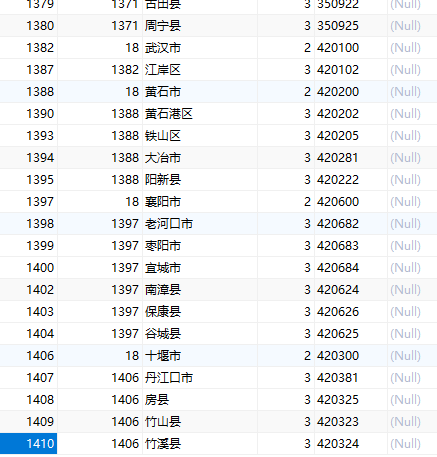Select code cell 420200
Viewport: 437px width, 457px height.
point(351,92)
